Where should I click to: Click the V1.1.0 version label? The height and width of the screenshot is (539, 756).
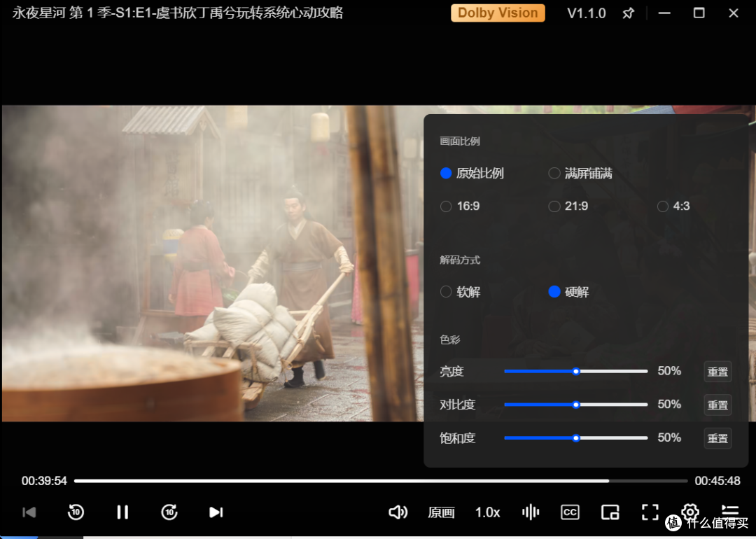pyautogui.click(x=587, y=13)
